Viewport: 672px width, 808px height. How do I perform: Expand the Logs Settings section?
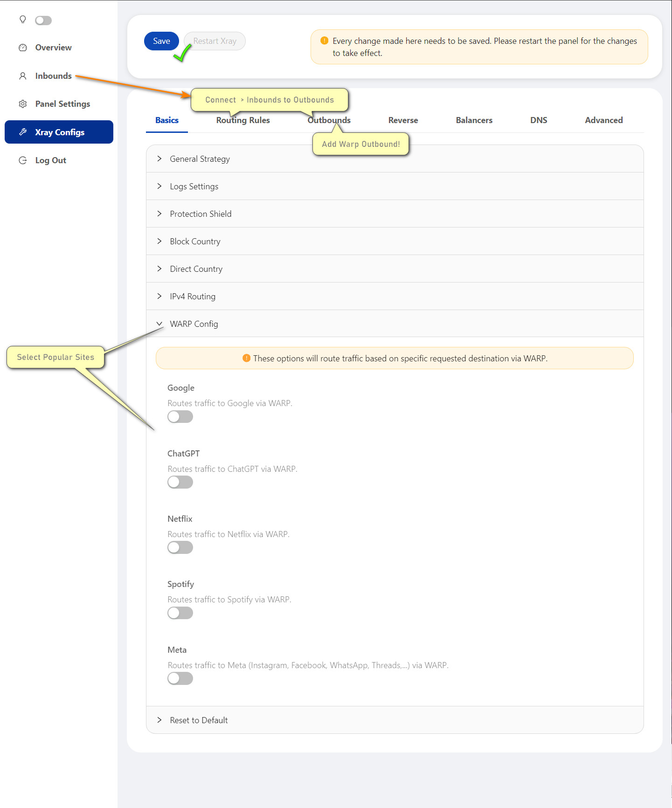point(395,186)
